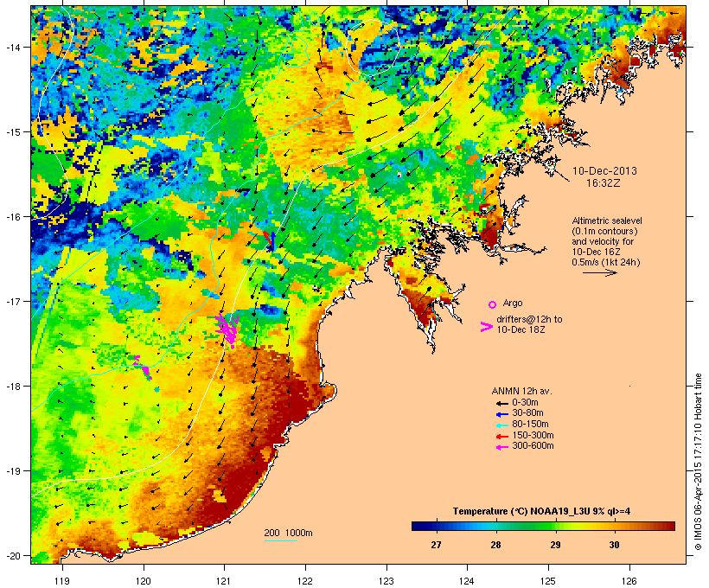Click the longitude axis label 126
The width and height of the screenshot is (709, 588).
click(x=629, y=581)
